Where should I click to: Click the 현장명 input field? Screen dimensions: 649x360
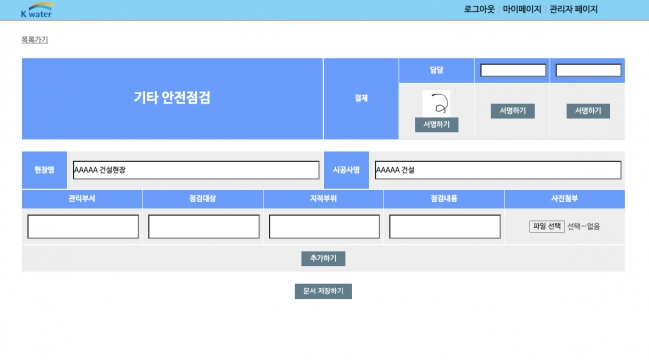[196, 170]
